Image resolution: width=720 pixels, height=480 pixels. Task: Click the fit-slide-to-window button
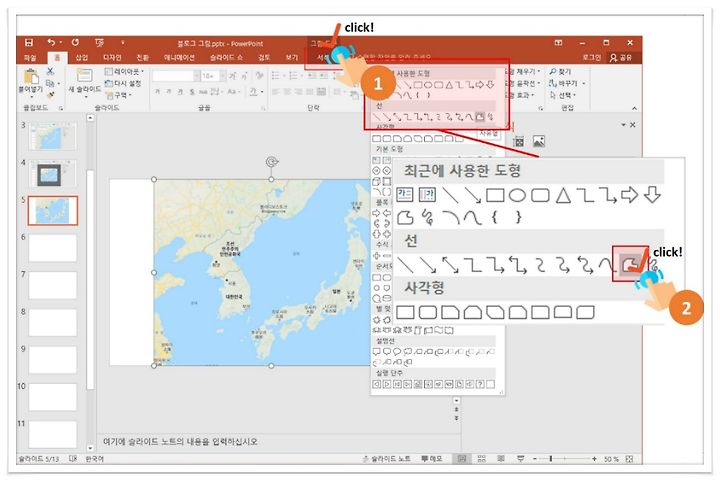tap(629, 458)
